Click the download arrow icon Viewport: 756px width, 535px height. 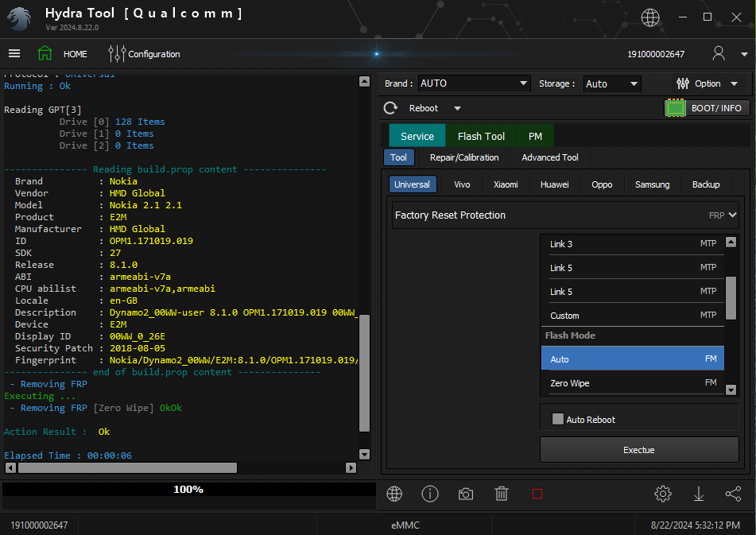[699, 494]
